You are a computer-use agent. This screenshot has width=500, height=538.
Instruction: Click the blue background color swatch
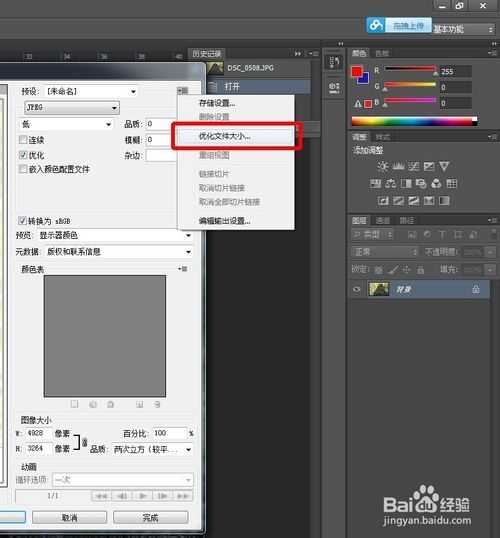[x=365, y=80]
